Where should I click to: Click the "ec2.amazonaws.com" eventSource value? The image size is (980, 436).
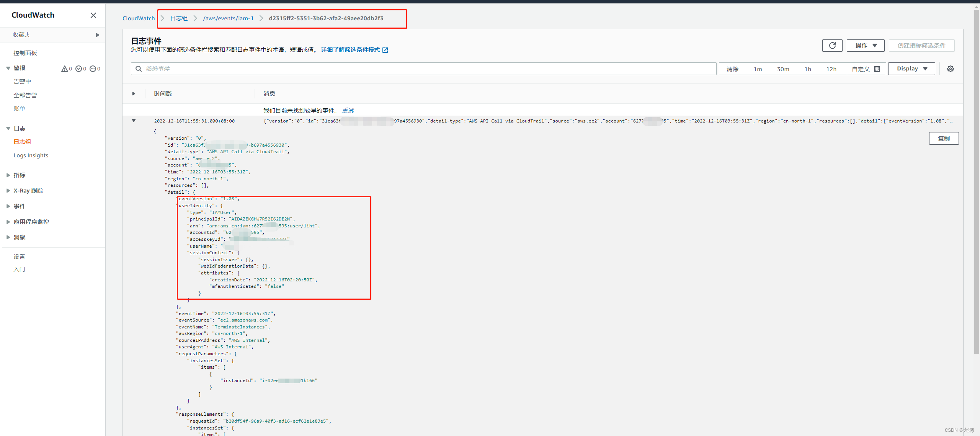pyautogui.click(x=244, y=320)
